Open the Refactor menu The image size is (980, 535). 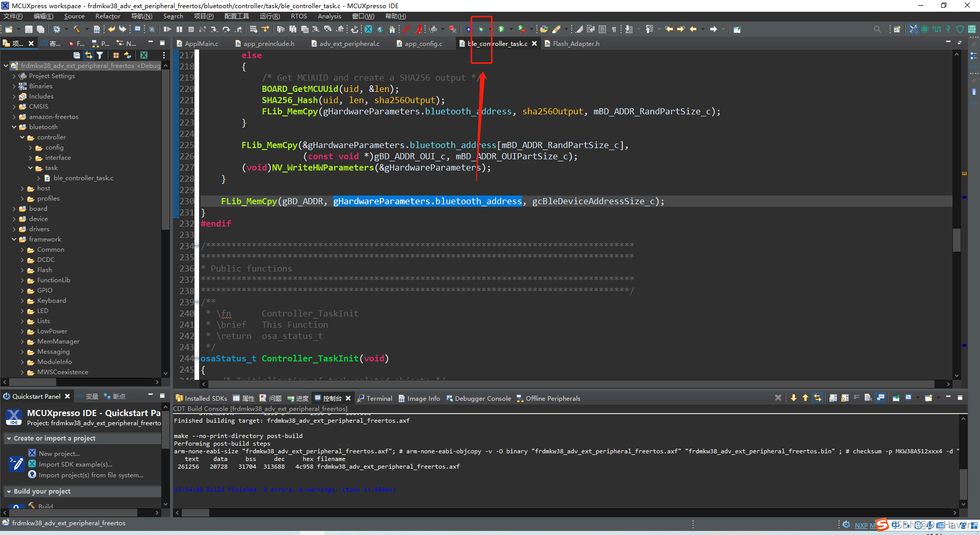[x=108, y=16]
